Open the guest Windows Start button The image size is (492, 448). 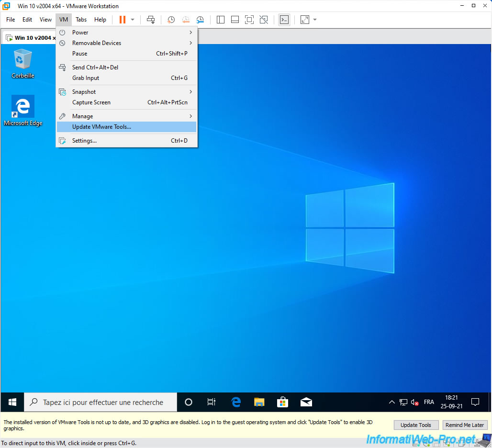click(x=12, y=402)
